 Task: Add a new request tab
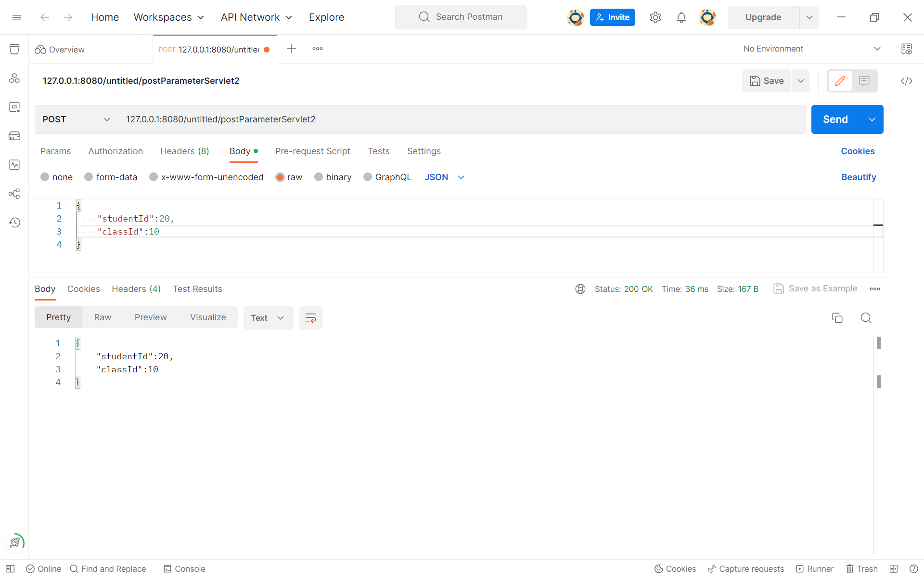tap(292, 49)
